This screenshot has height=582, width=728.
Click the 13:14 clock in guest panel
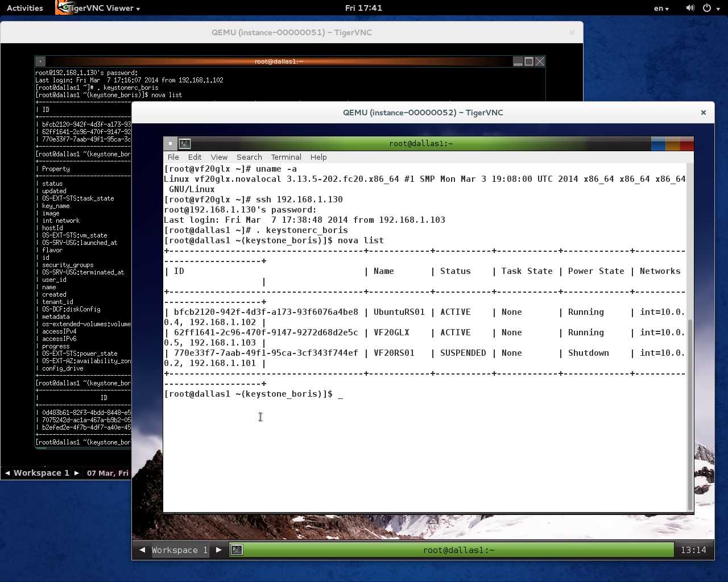(693, 550)
